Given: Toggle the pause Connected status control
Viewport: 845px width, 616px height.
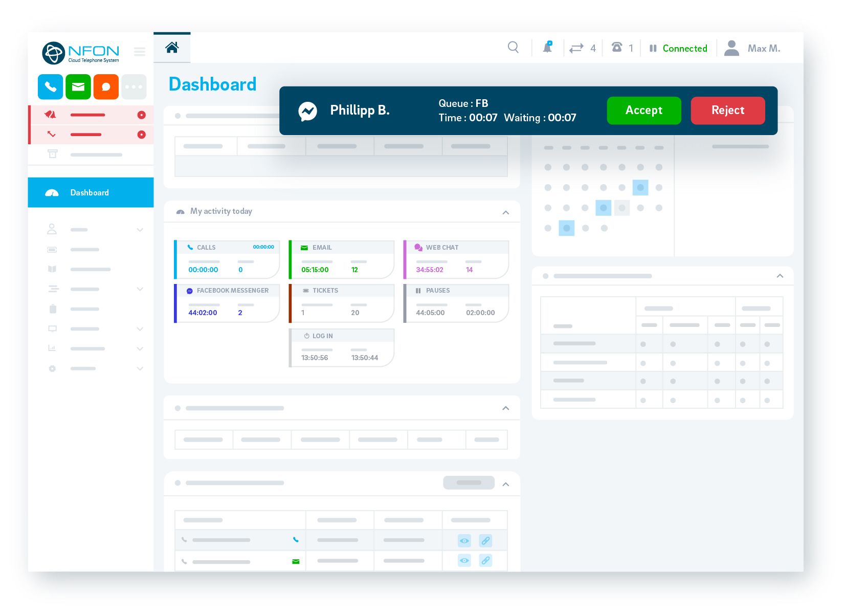Looking at the screenshot, I should 653,48.
